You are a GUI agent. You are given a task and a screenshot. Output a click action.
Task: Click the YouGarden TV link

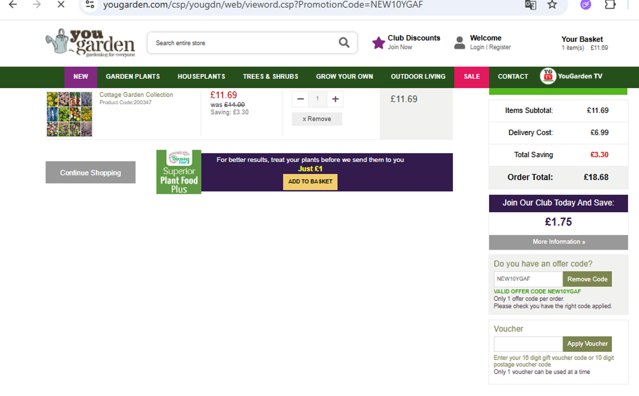pos(580,76)
